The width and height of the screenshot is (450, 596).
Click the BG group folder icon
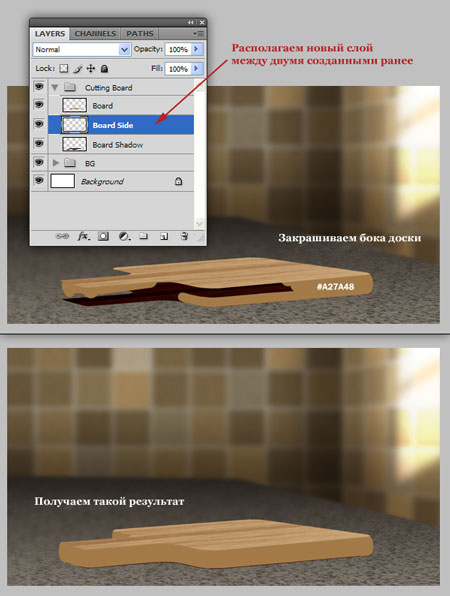click(70, 163)
